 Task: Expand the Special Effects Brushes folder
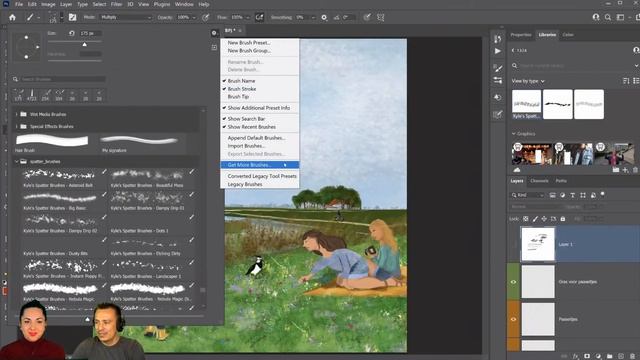point(17,127)
